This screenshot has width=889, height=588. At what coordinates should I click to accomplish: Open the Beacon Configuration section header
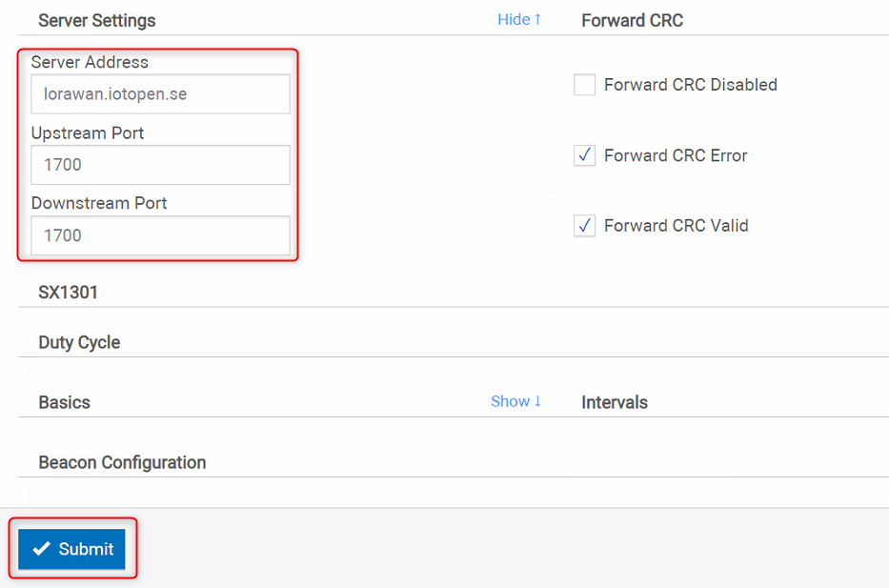pos(122,463)
